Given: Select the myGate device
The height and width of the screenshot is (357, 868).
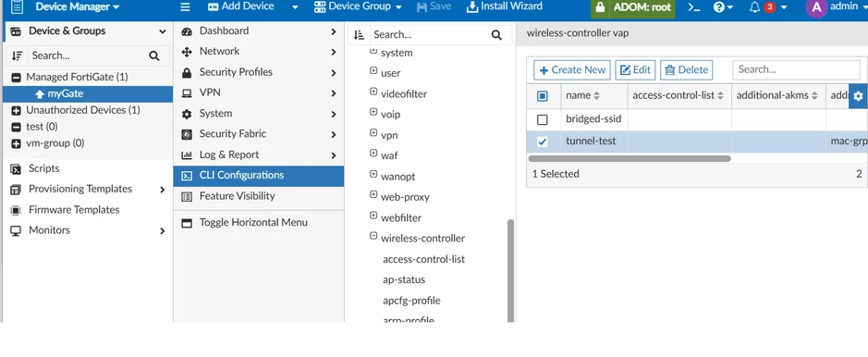Looking at the screenshot, I should (x=89, y=94).
